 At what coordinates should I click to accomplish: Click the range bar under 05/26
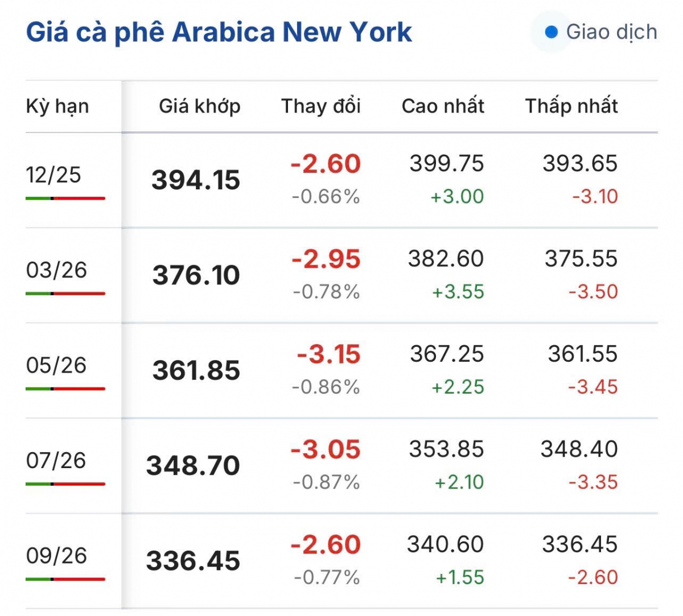[x=65, y=389]
